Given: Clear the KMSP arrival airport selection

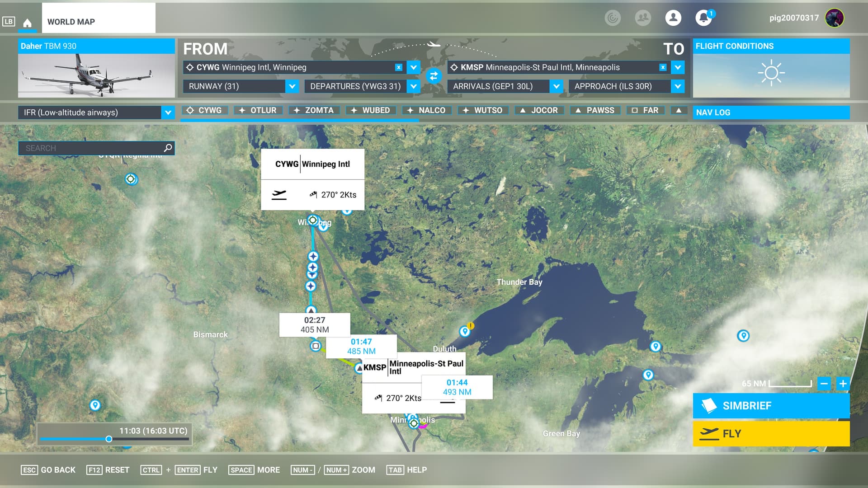Looking at the screenshot, I should click(662, 67).
